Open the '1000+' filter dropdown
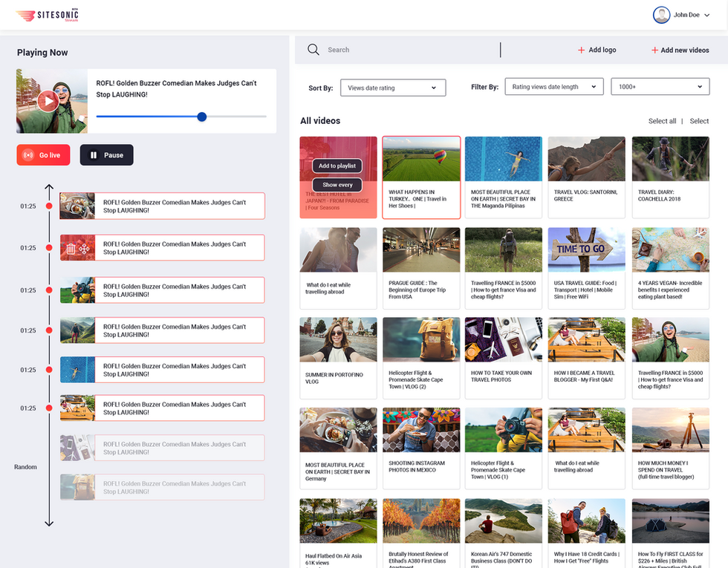Viewport: 728px width, 568px height. click(660, 87)
